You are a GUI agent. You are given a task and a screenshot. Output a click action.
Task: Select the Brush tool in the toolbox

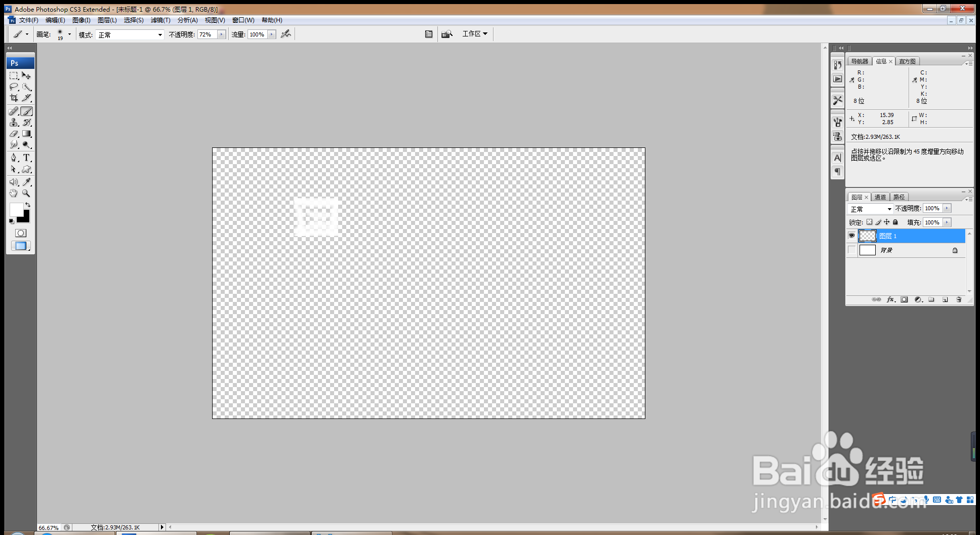tap(27, 111)
